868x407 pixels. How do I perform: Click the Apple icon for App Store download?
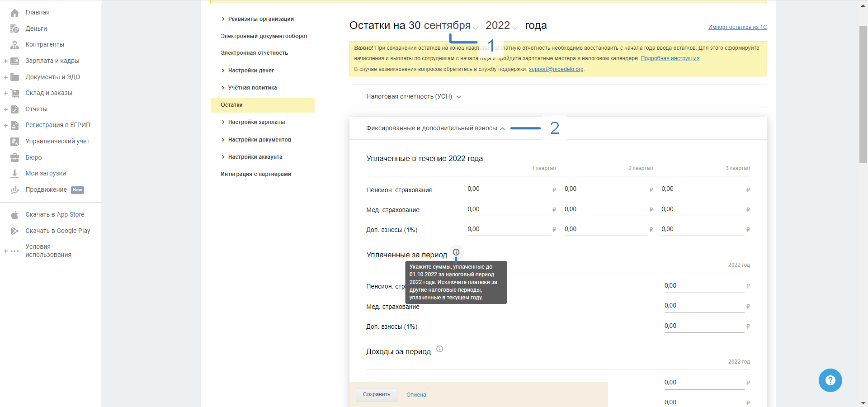pos(14,215)
